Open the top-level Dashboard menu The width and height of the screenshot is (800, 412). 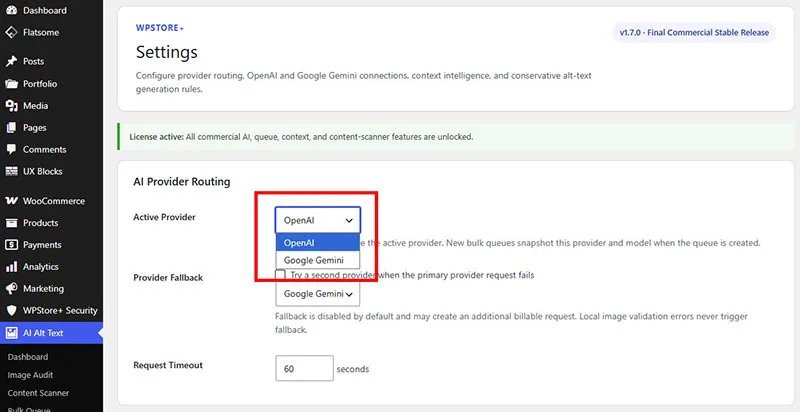pyautogui.click(x=45, y=10)
